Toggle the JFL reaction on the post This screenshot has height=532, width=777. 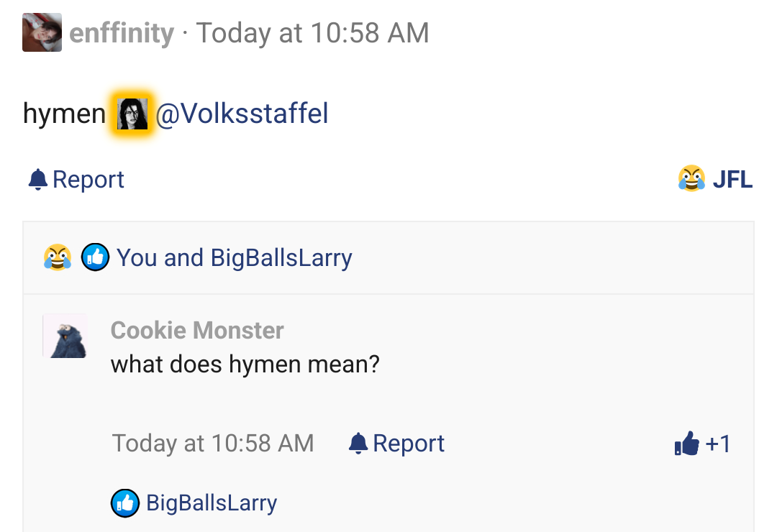[732, 179]
